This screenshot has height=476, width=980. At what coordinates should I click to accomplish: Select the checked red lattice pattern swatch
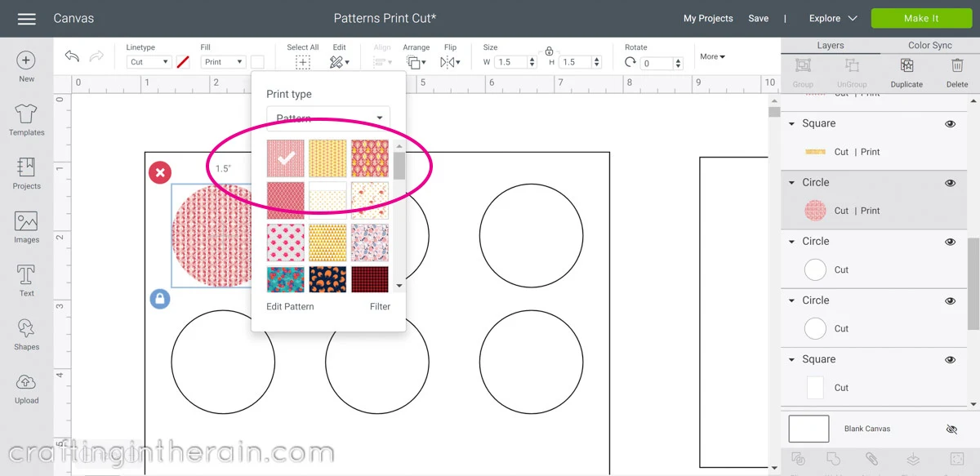point(286,158)
